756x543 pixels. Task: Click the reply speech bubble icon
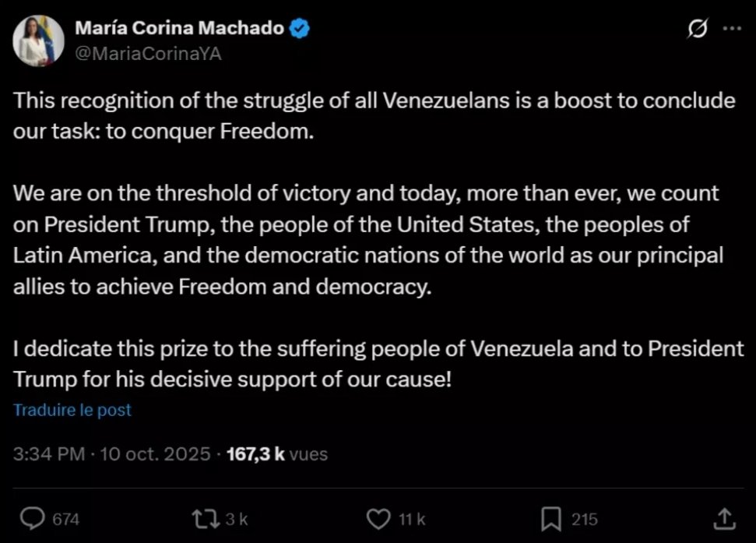click(x=31, y=518)
